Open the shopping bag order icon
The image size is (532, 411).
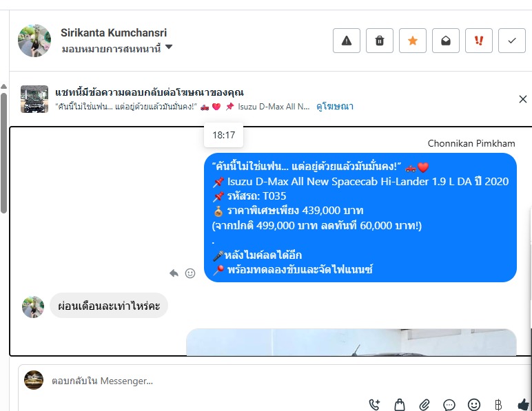pyautogui.click(x=400, y=405)
